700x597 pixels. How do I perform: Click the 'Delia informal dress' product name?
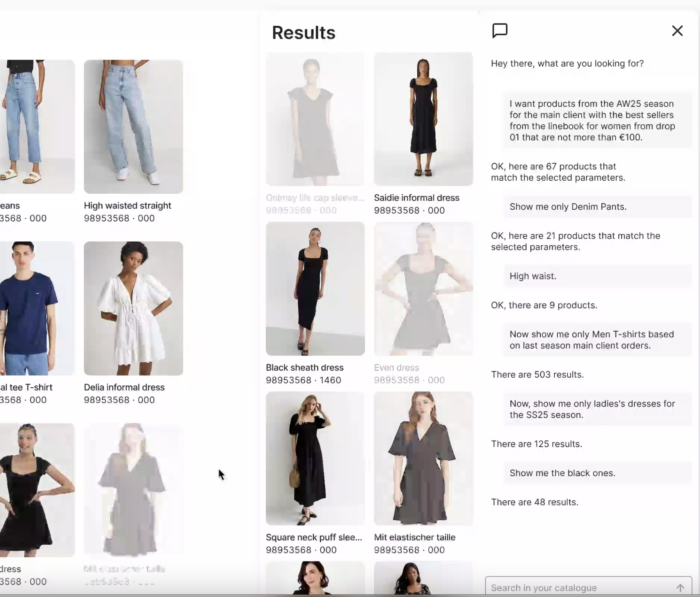point(124,387)
